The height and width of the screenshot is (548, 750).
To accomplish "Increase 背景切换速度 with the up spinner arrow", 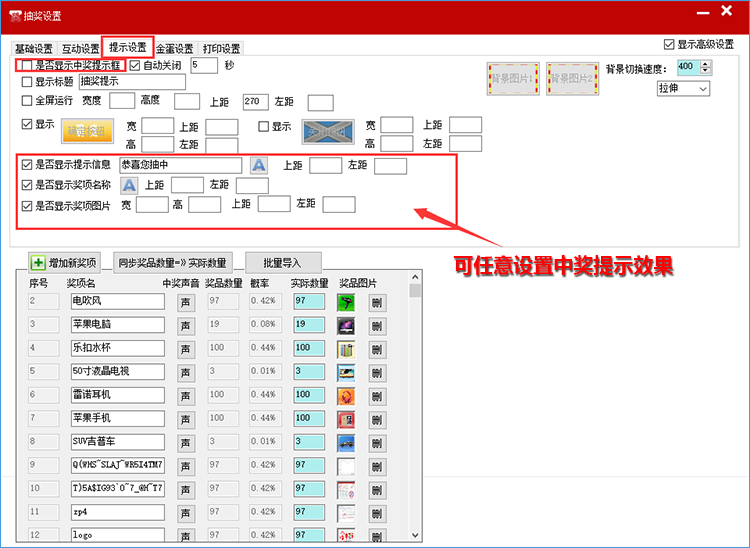I will point(706,63).
